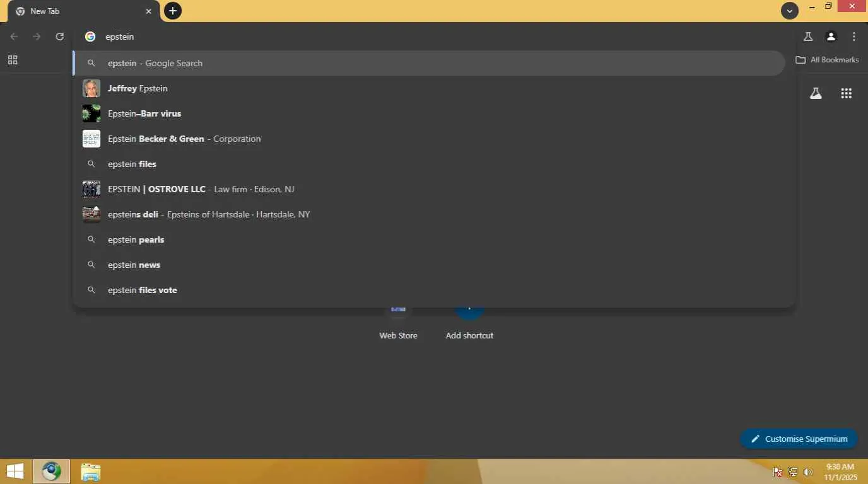Open the Action Center flag tray icon
Screen dimensions: 868x484
(x=778, y=472)
